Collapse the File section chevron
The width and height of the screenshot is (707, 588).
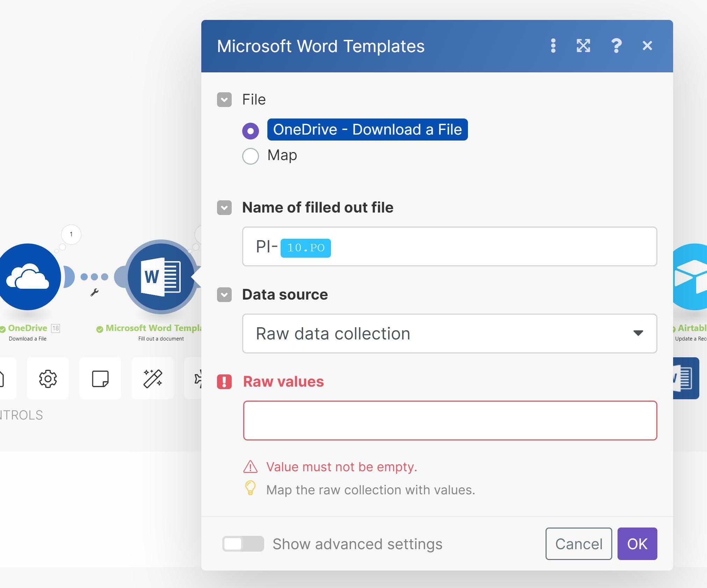point(224,100)
